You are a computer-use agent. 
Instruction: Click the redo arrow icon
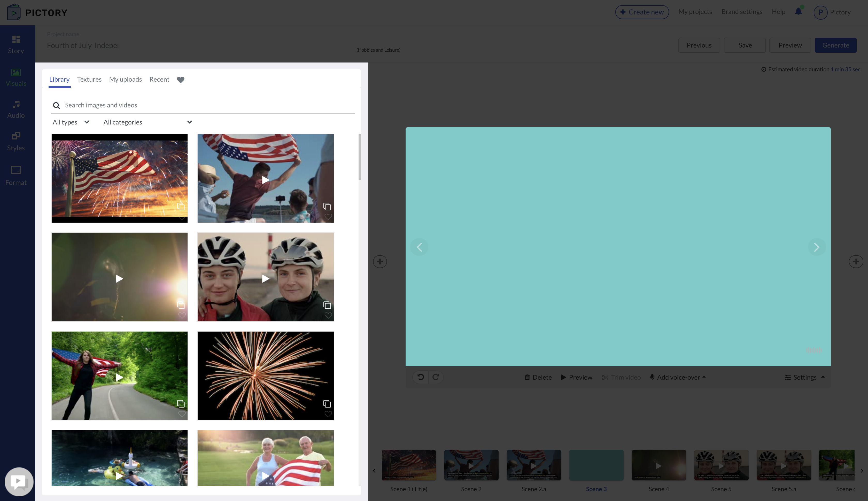pyautogui.click(x=435, y=377)
